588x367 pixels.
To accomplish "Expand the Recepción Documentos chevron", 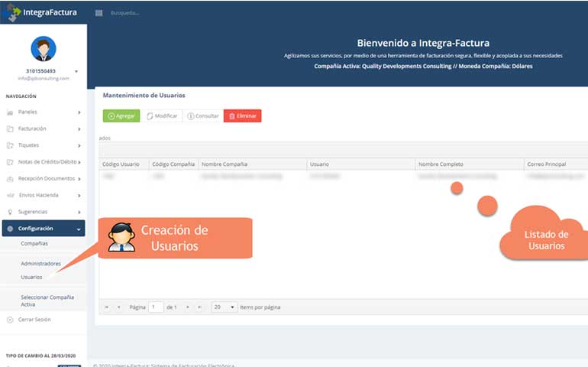I will point(79,179).
